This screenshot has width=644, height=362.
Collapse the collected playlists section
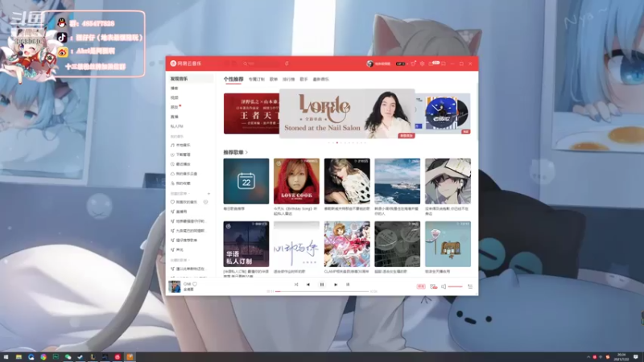[180, 260]
